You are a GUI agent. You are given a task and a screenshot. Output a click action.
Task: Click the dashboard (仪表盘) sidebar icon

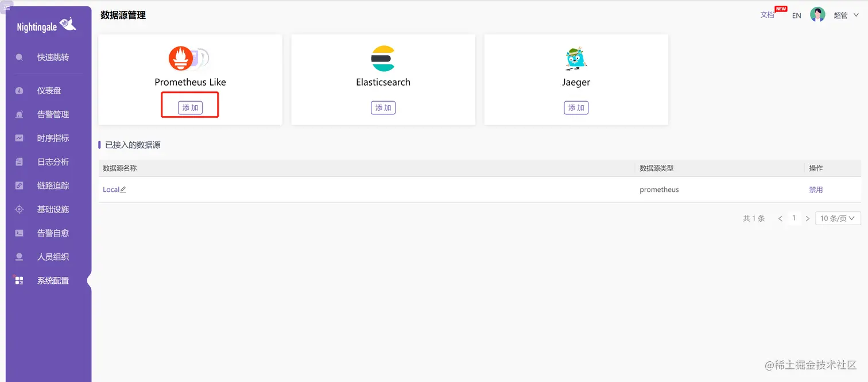pos(20,91)
